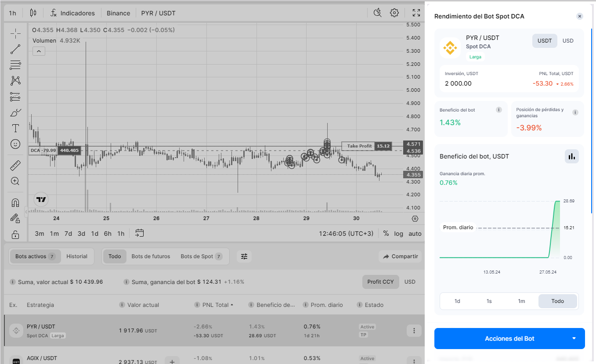Click the chart quick search icon
This screenshot has width=596, height=364.
[x=377, y=13]
